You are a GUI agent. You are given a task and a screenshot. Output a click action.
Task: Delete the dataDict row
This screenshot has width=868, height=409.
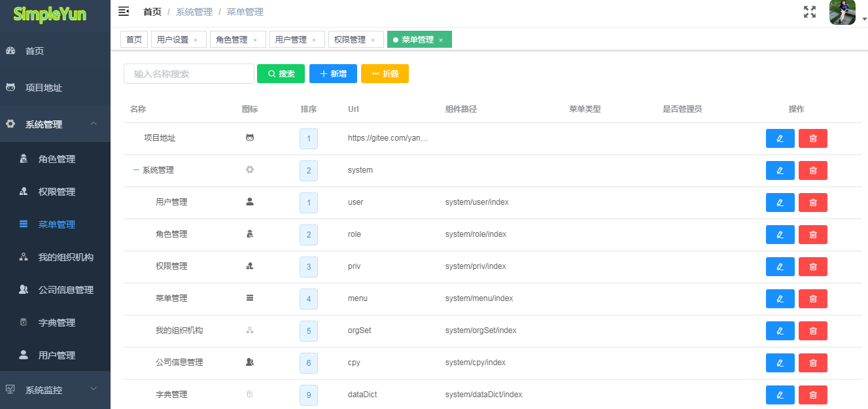point(813,395)
